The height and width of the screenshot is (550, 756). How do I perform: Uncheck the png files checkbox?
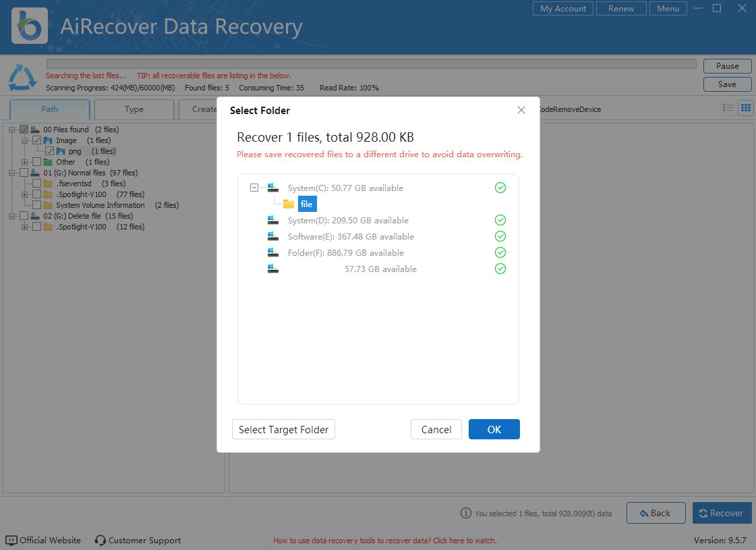click(50, 151)
